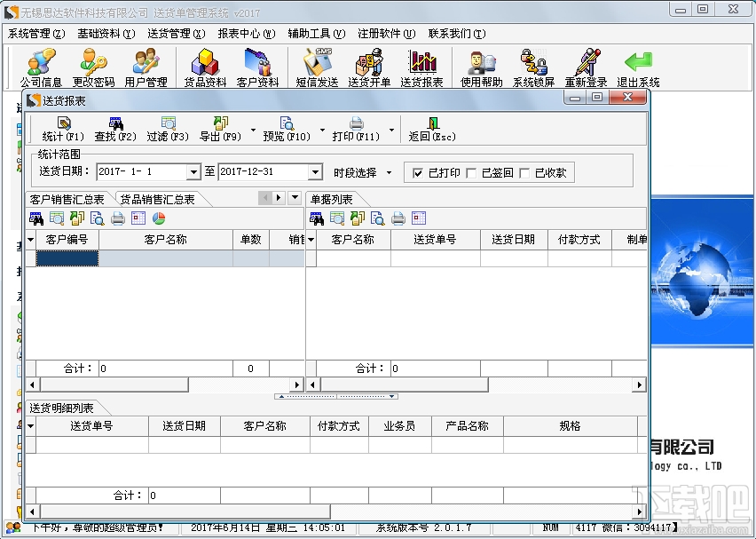Run 统计(F1) in report window
The width and height of the screenshot is (756, 539).
tap(63, 129)
